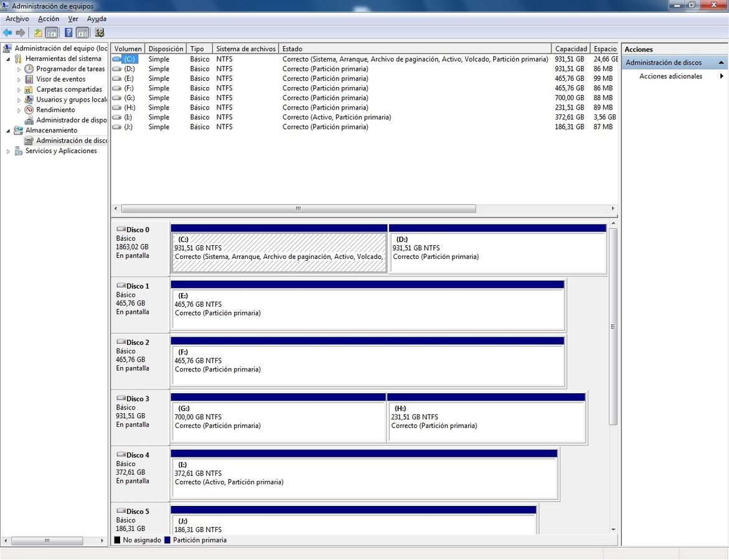Click the Up one level folder icon
729x560 pixels.
(x=39, y=33)
